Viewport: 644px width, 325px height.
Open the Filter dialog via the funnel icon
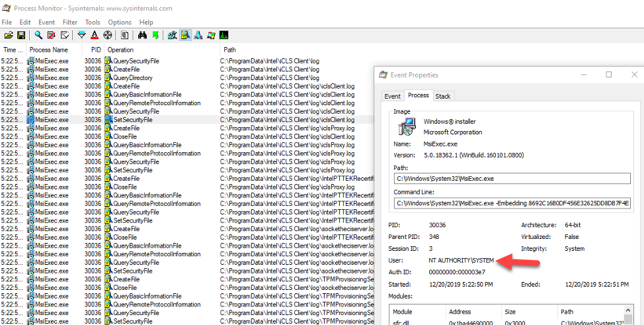tap(82, 35)
